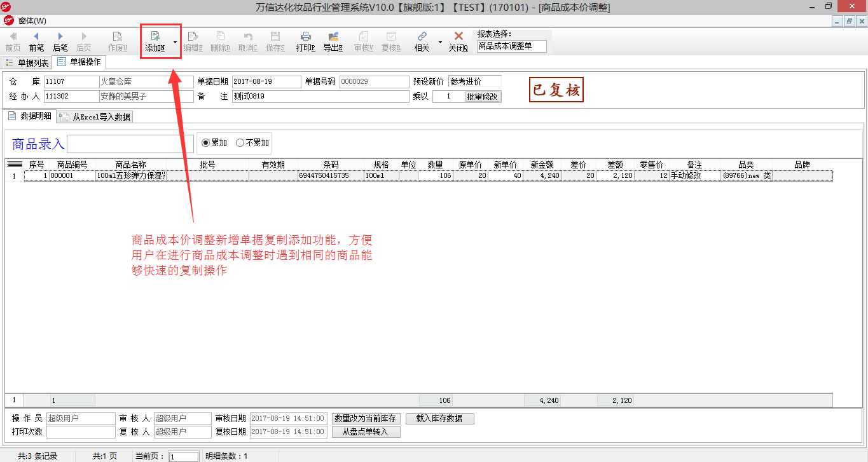Click the 新单价 column header
This screenshot has width=868, height=462.
[x=506, y=165]
